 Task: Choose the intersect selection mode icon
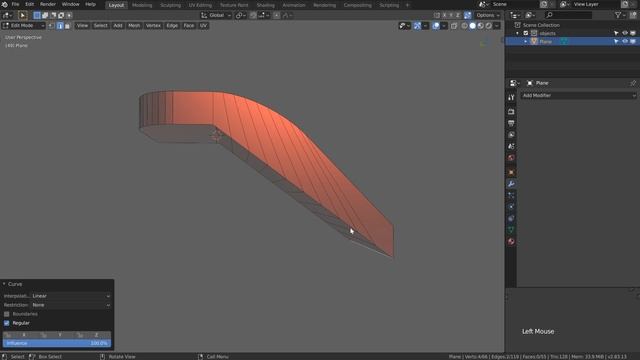(69, 16)
